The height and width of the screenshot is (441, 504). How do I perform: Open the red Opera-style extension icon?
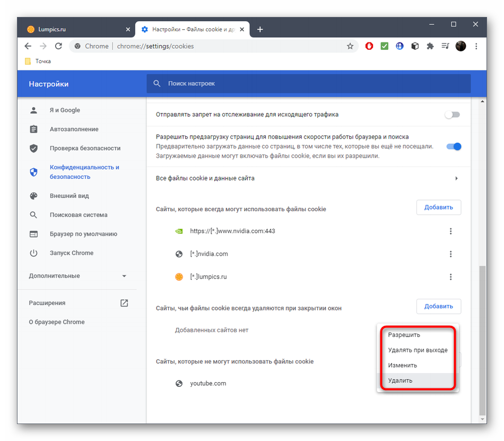click(x=369, y=46)
